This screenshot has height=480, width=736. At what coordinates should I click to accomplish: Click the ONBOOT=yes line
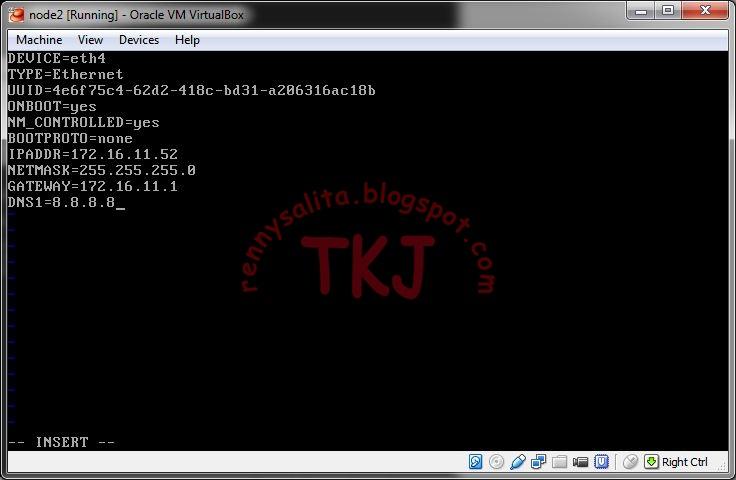(x=52, y=107)
